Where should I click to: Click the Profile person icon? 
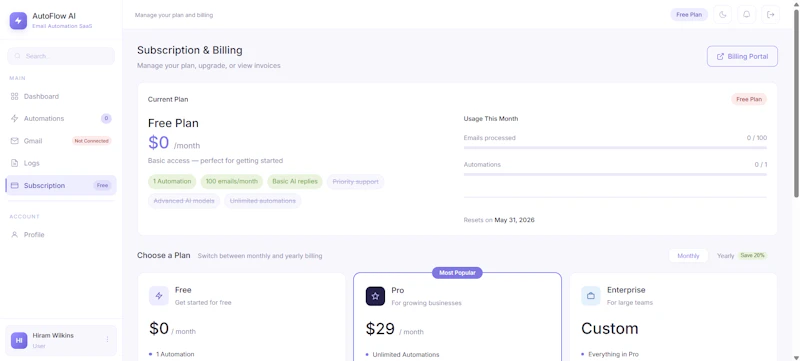point(14,235)
